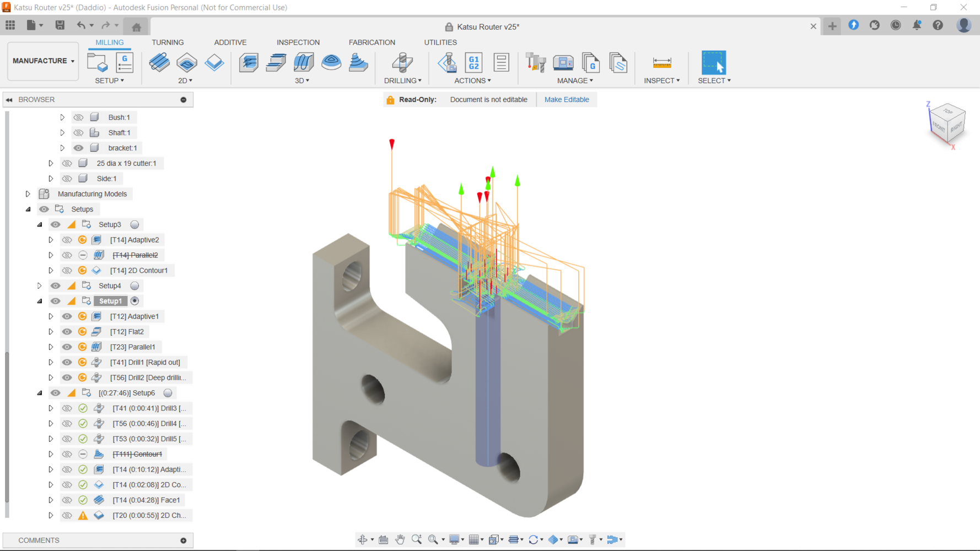Expand the [T12] Flat2 operation
This screenshot has height=551, width=980.
point(51,332)
